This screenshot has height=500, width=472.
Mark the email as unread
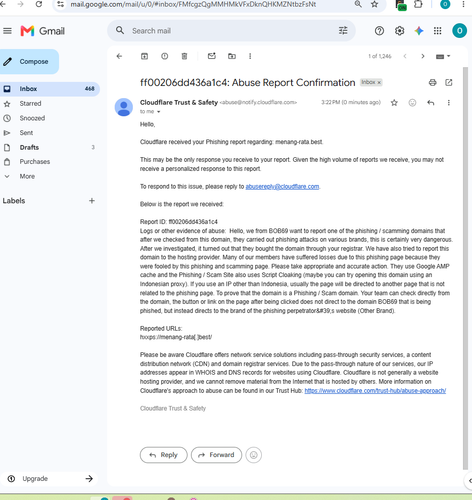pyautogui.click(x=212, y=56)
